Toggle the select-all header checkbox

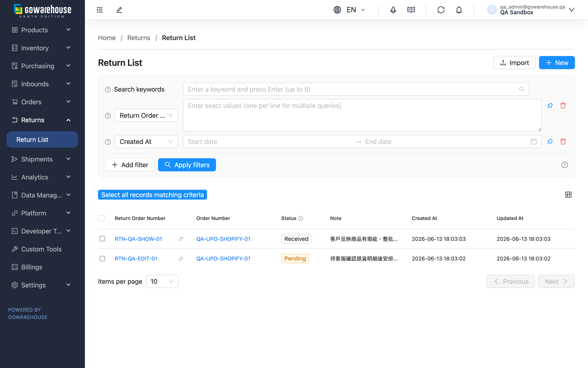click(101, 218)
